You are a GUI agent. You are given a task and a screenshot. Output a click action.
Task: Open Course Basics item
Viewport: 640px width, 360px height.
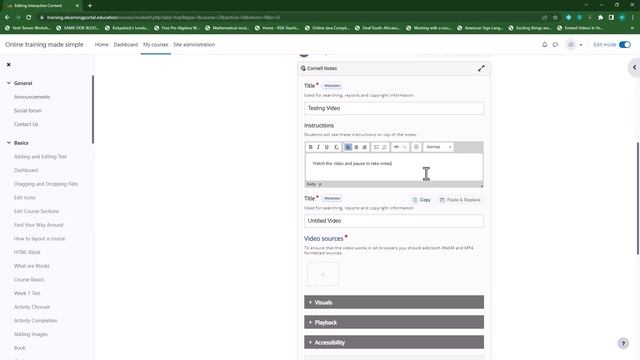pyautogui.click(x=29, y=280)
